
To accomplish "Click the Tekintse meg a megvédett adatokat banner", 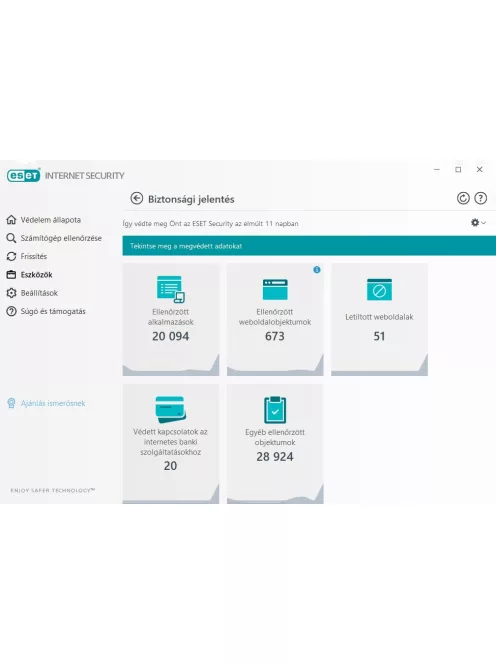I will pyautogui.click(x=309, y=246).
